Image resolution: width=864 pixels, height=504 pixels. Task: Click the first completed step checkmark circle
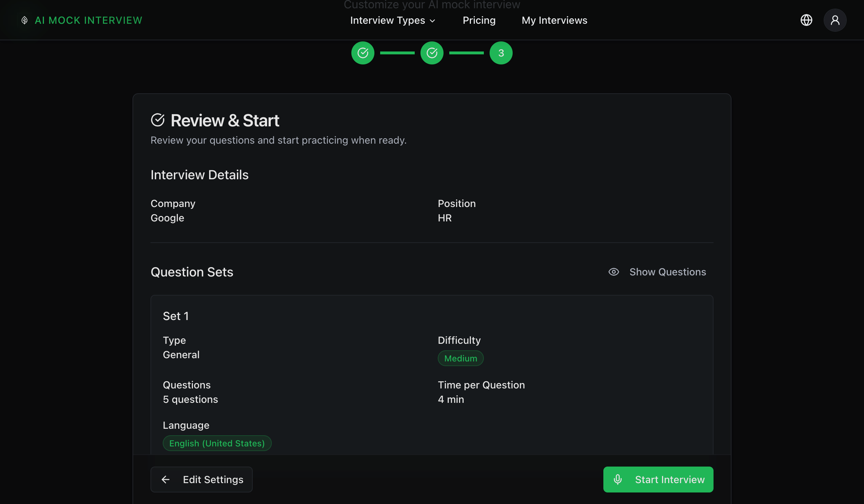pyautogui.click(x=363, y=53)
